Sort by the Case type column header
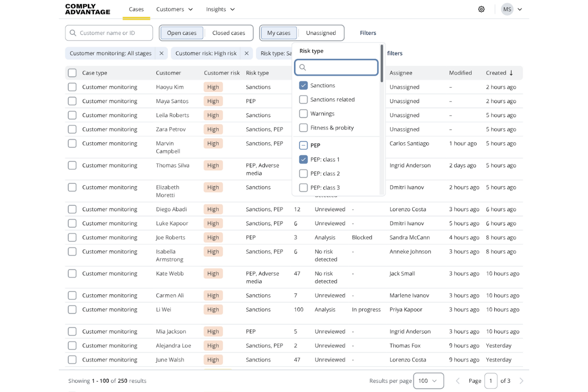The image size is (588, 392). [95, 73]
